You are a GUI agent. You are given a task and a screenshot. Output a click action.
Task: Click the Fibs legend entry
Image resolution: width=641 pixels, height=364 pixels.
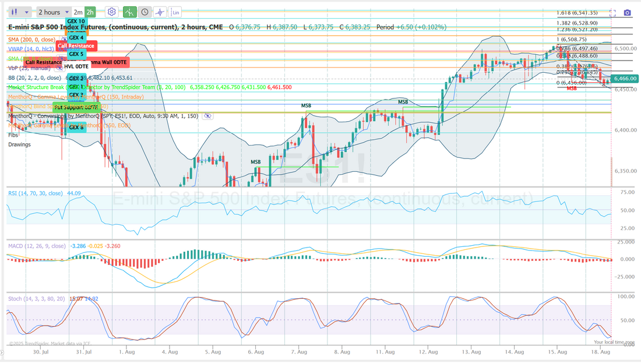coord(13,135)
